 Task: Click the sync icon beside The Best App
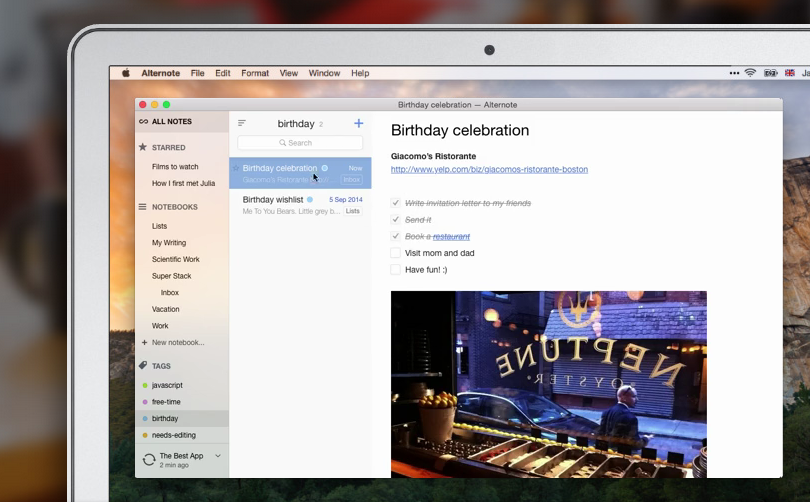149,460
